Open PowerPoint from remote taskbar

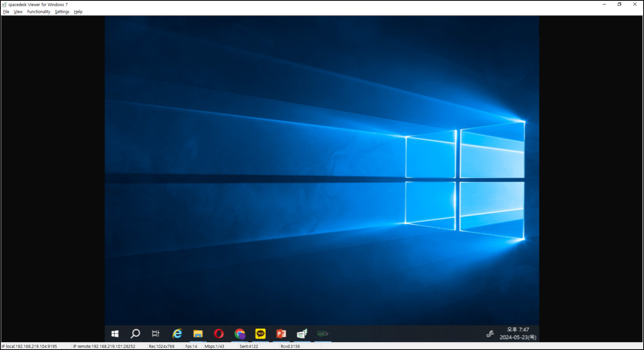[x=281, y=333]
